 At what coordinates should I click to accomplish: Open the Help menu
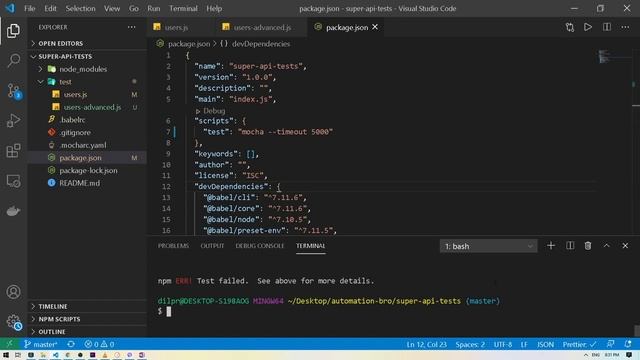[214, 8]
